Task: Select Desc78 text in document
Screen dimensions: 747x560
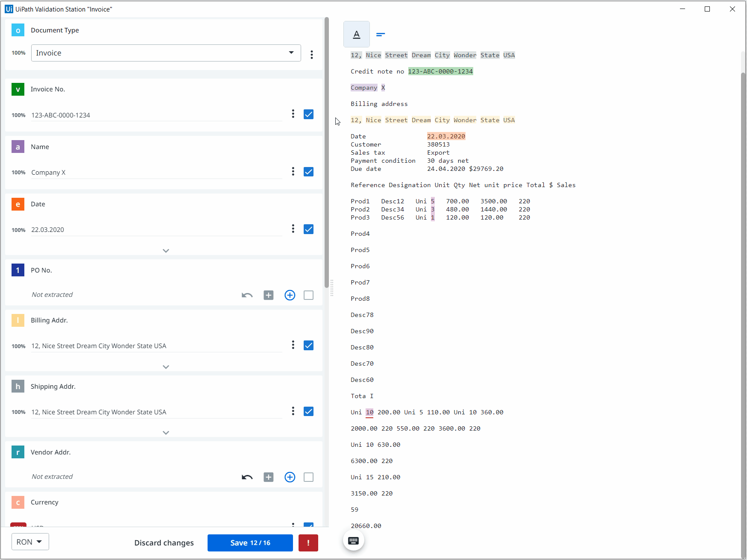Action: pos(362,315)
